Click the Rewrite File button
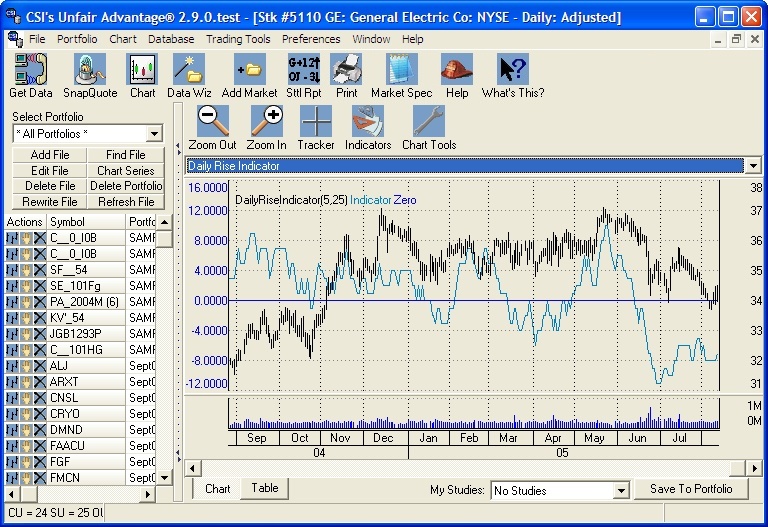Screen dimensions: 768x527 (50, 202)
